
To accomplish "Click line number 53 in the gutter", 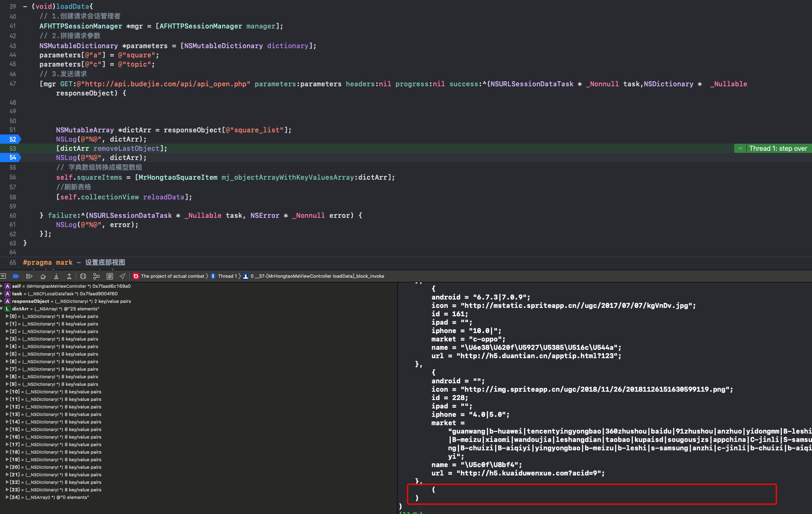I will coord(13,148).
